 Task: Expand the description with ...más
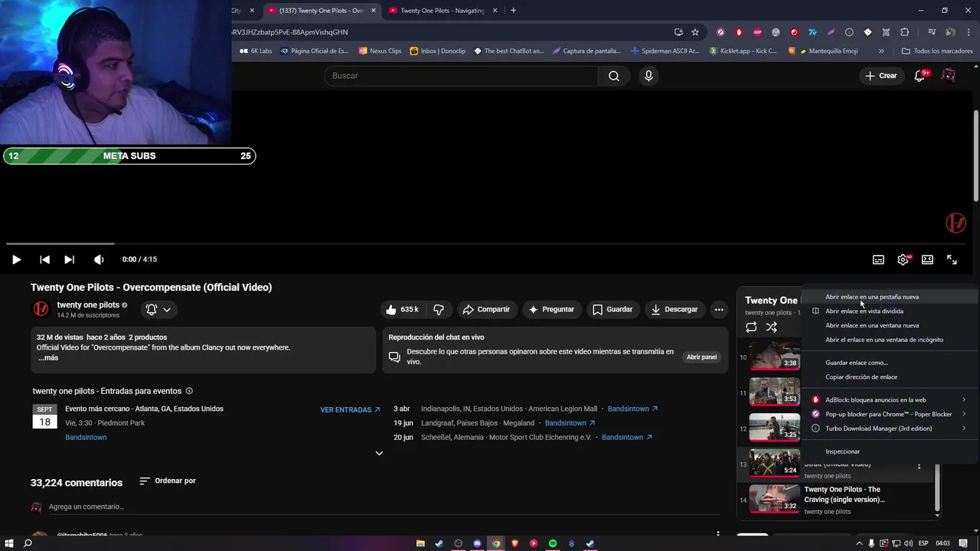[x=48, y=358]
